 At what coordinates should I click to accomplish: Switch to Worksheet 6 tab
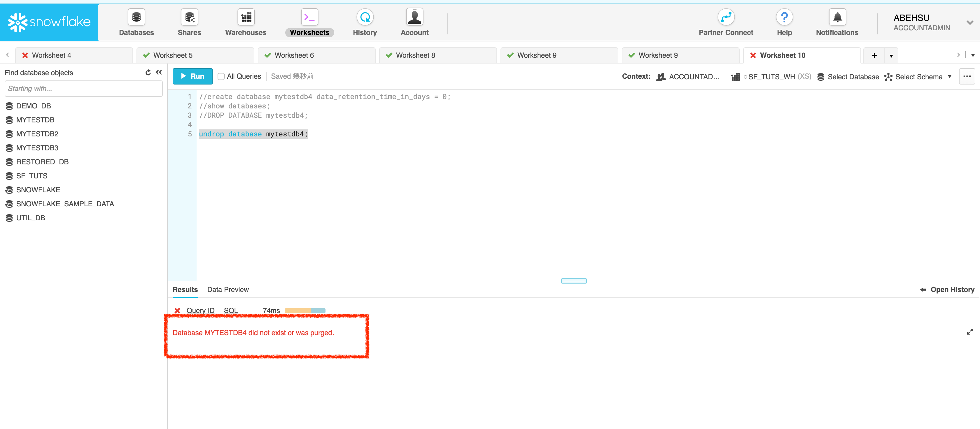(316, 55)
